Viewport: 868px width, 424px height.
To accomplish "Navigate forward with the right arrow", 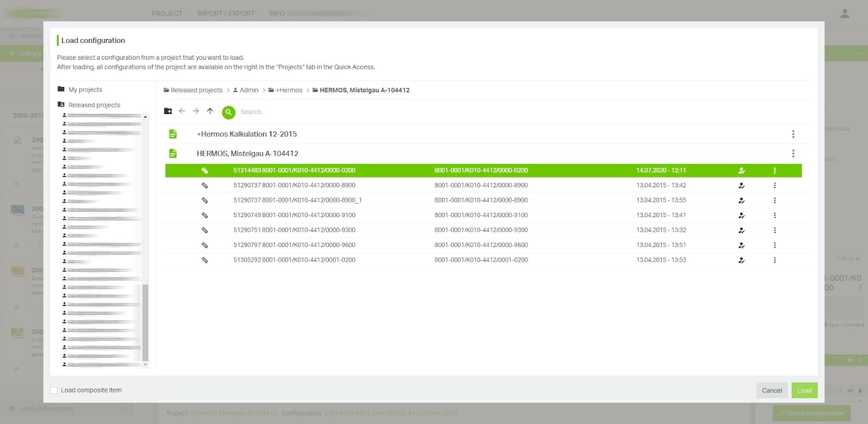I will (x=196, y=111).
